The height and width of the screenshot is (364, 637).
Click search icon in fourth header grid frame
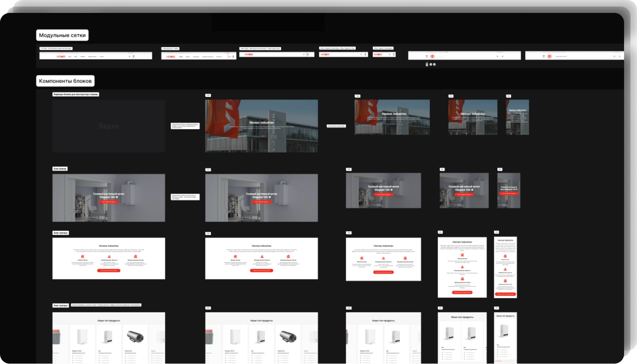pyautogui.click(x=361, y=54)
